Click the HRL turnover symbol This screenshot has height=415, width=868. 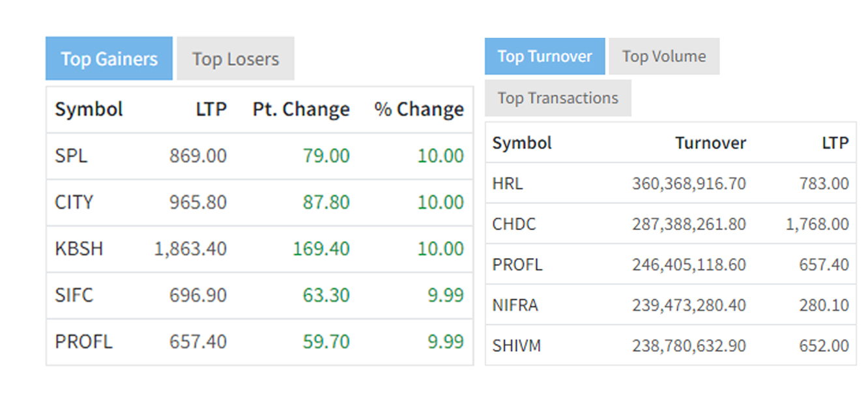(508, 184)
